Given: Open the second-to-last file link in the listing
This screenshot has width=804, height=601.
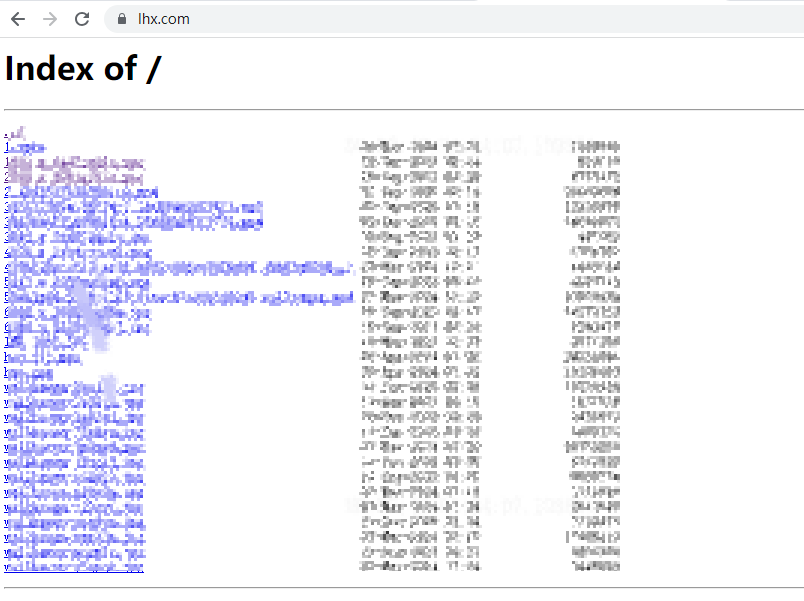Looking at the screenshot, I should (75, 552).
